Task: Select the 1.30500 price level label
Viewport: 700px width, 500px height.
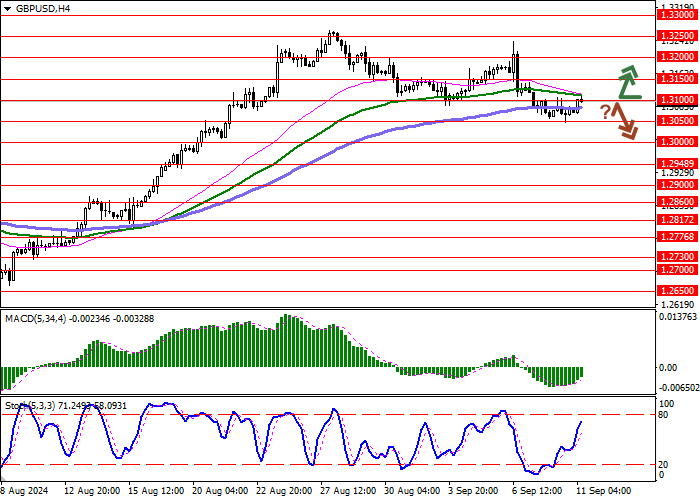Action: point(678,121)
